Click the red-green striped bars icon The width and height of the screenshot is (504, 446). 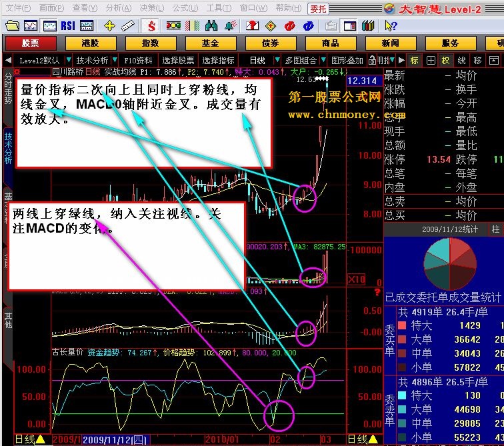(192, 26)
